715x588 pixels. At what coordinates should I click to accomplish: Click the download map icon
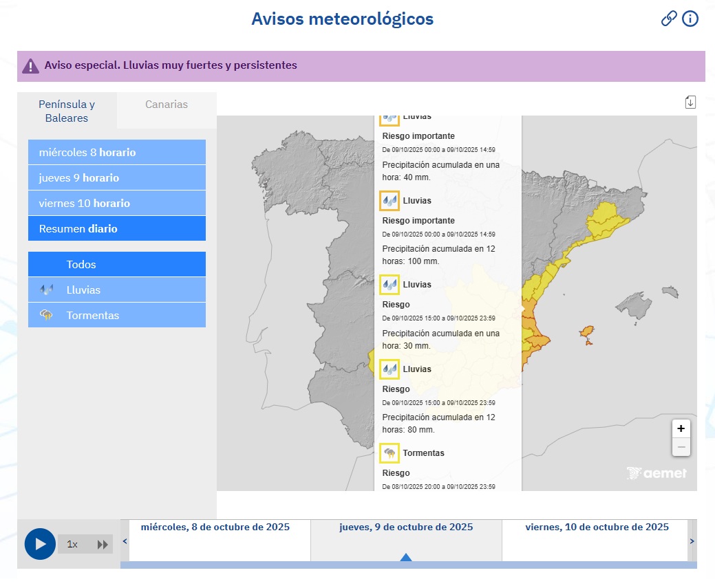[690, 102]
